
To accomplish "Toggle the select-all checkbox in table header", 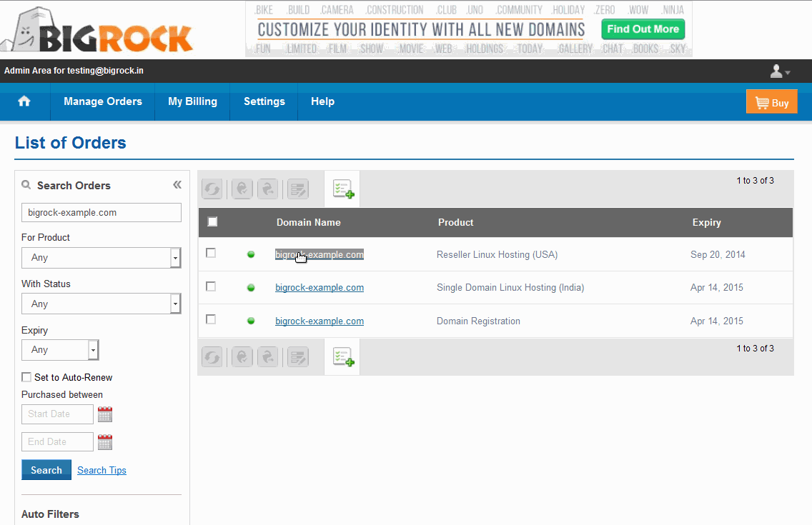I will [x=212, y=222].
